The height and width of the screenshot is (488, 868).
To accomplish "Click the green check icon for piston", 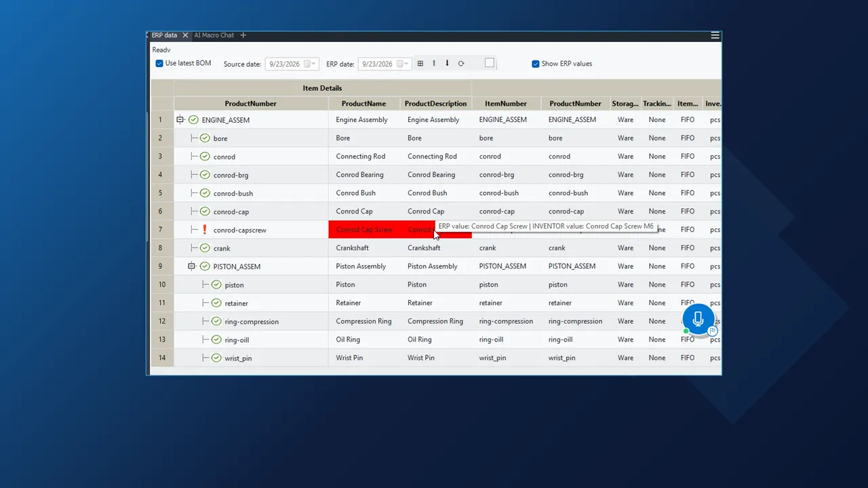I will pos(216,285).
